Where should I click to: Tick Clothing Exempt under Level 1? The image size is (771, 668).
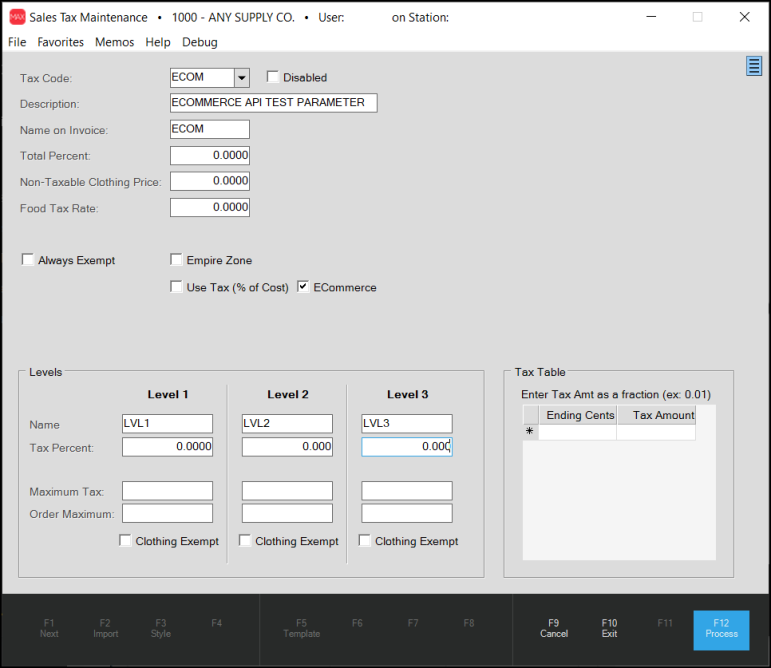tap(125, 540)
